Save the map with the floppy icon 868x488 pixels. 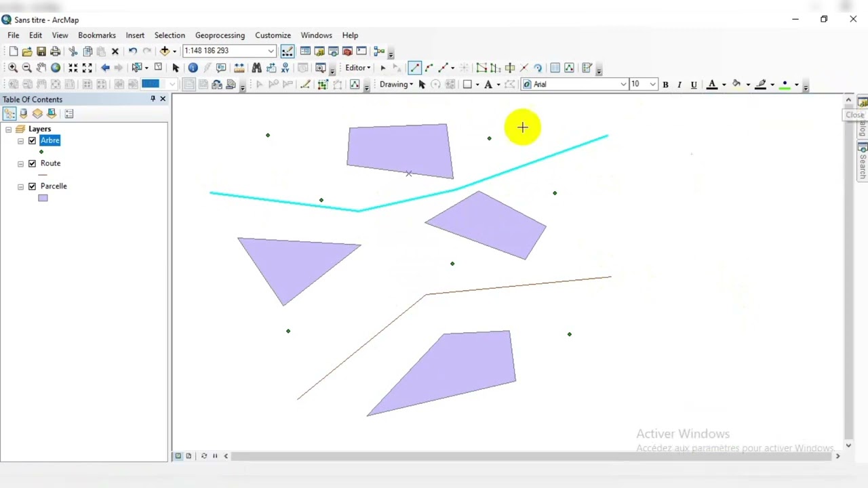(41, 51)
